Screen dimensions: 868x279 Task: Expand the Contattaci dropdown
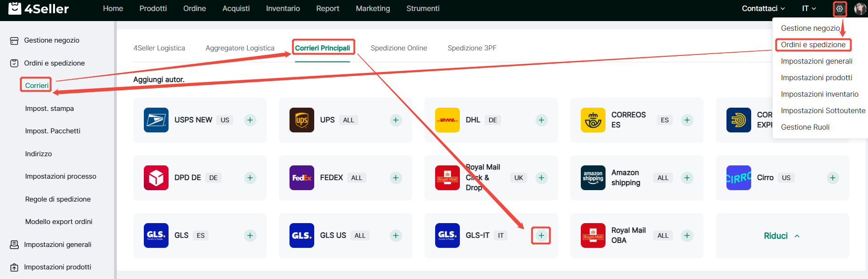pyautogui.click(x=763, y=9)
